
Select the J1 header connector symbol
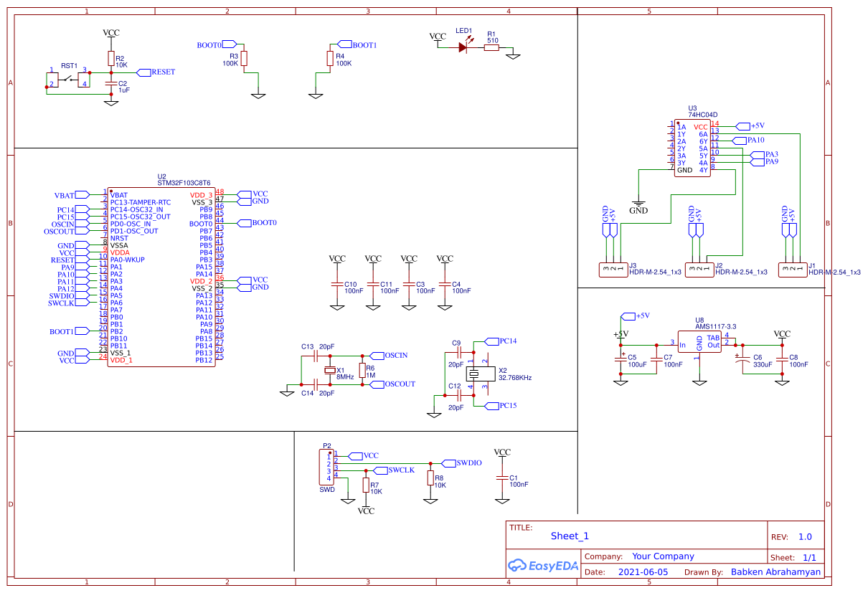point(793,270)
